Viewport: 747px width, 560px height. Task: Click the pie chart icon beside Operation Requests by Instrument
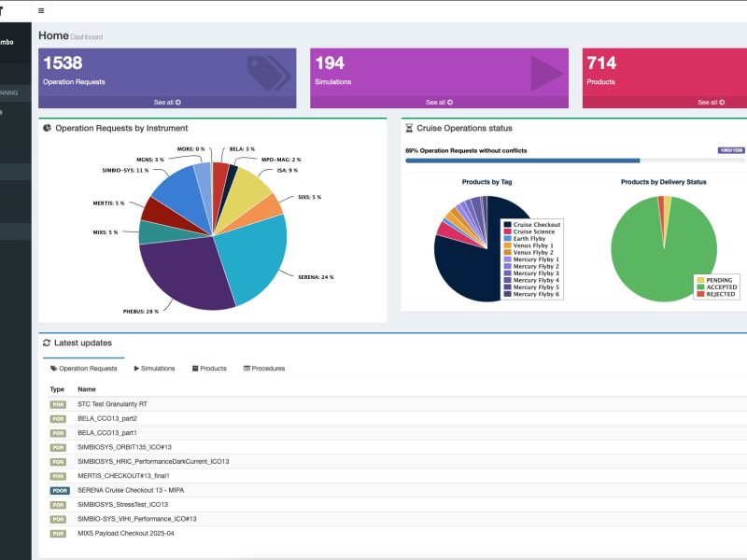point(47,128)
